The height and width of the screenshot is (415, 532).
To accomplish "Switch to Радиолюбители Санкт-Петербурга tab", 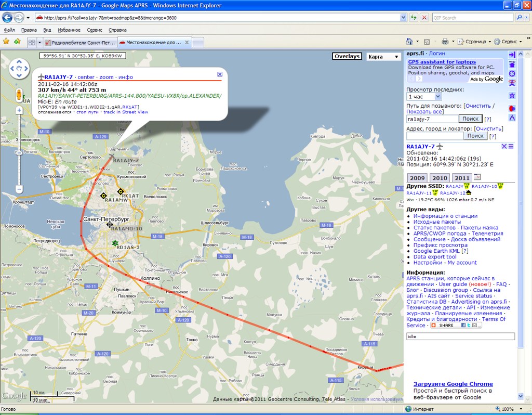I will point(79,42).
